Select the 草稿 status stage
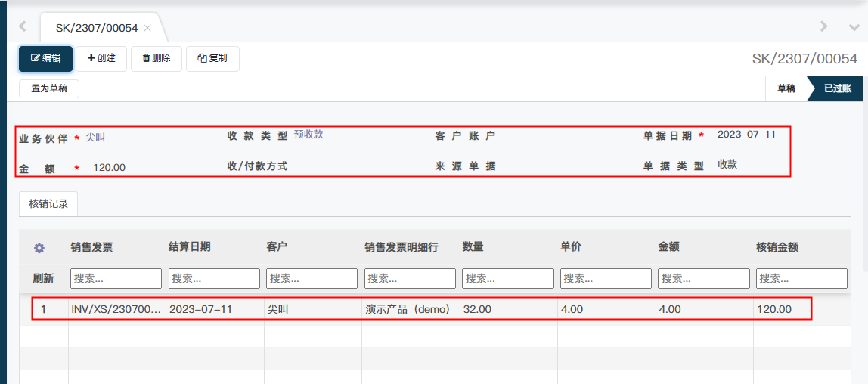 (786, 88)
